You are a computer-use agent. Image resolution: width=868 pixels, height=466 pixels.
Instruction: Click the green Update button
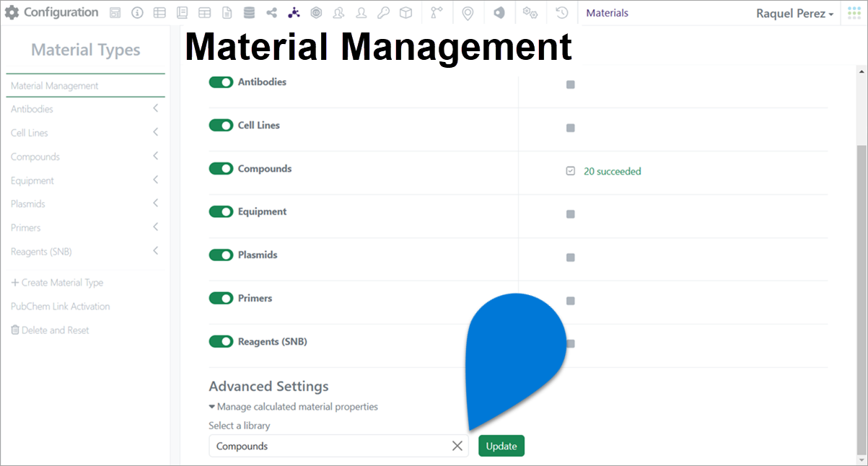(501, 446)
